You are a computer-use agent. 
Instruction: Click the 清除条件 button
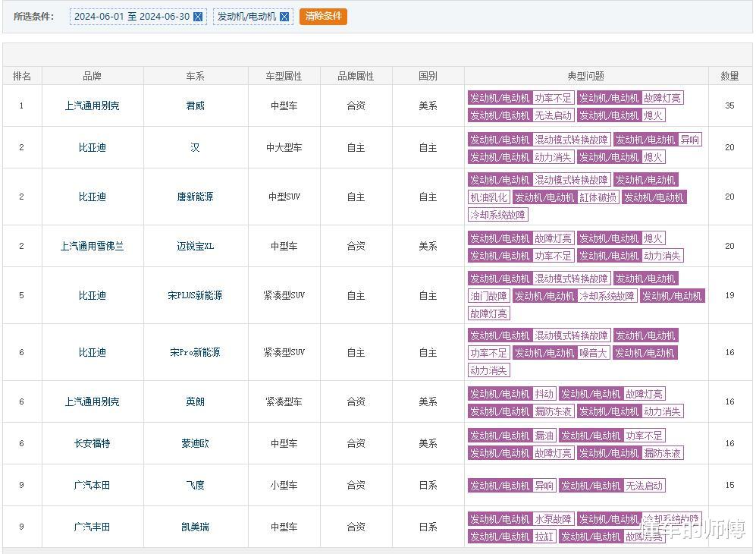click(x=323, y=17)
